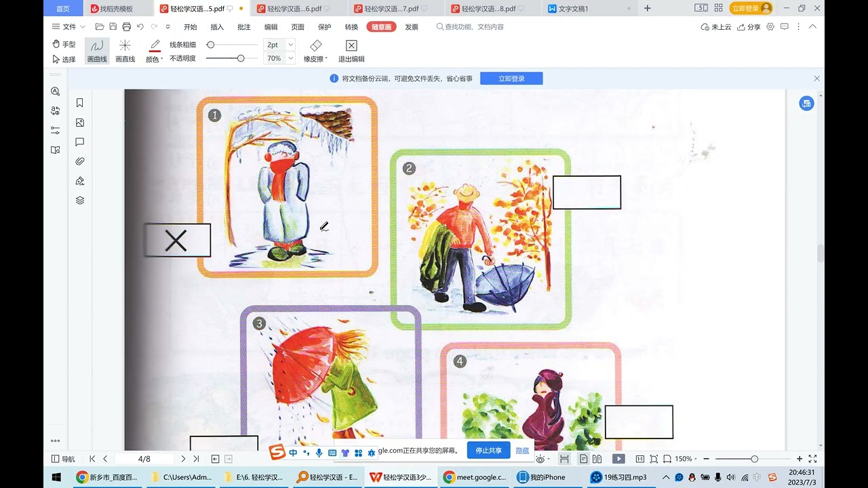Open the thumbnail image panel in sidebar
Image resolution: width=868 pixels, height=488 pixels.
80,123
